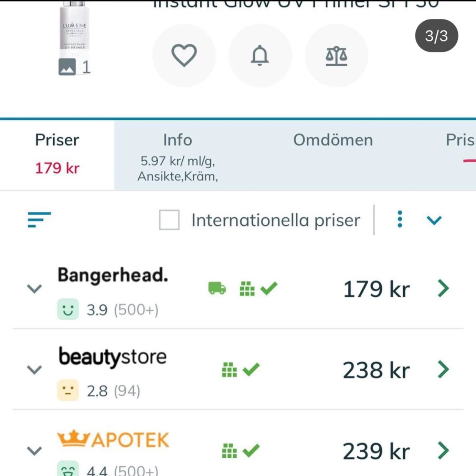Viewport: 476px width, 476px height.
Task: Open the three-dot more options menu
Action: pyautogui.click(x=400, y=219)
